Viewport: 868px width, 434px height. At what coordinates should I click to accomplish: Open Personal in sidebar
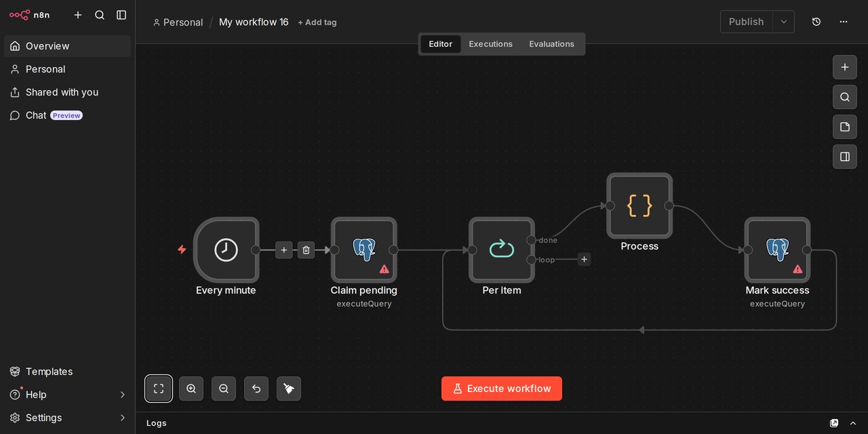(67, 69)
